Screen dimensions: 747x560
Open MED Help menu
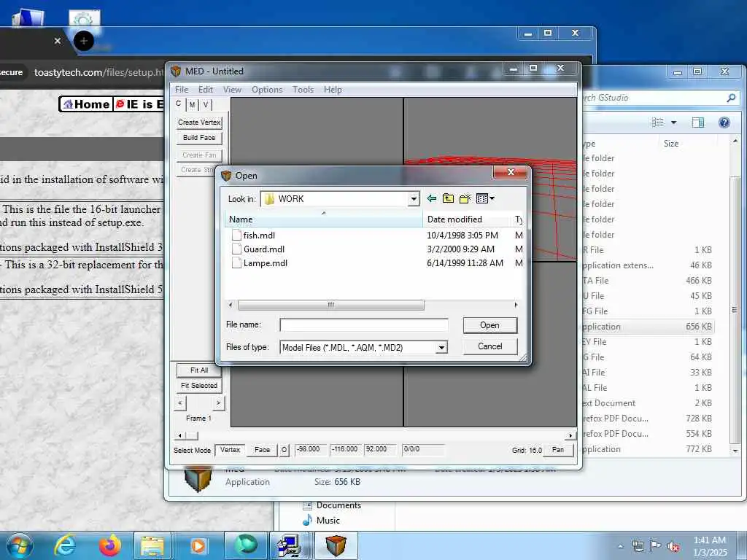pyautogui.click(x=333, y=90)
